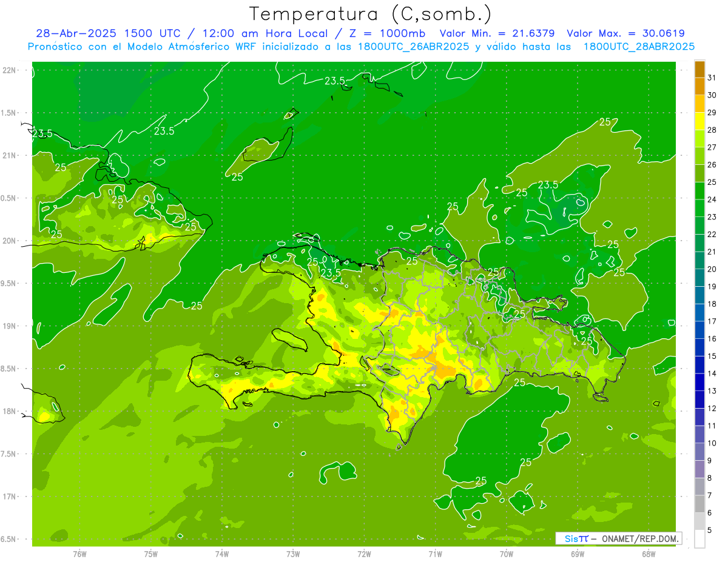Click the "22" label on the color legend

712,234
